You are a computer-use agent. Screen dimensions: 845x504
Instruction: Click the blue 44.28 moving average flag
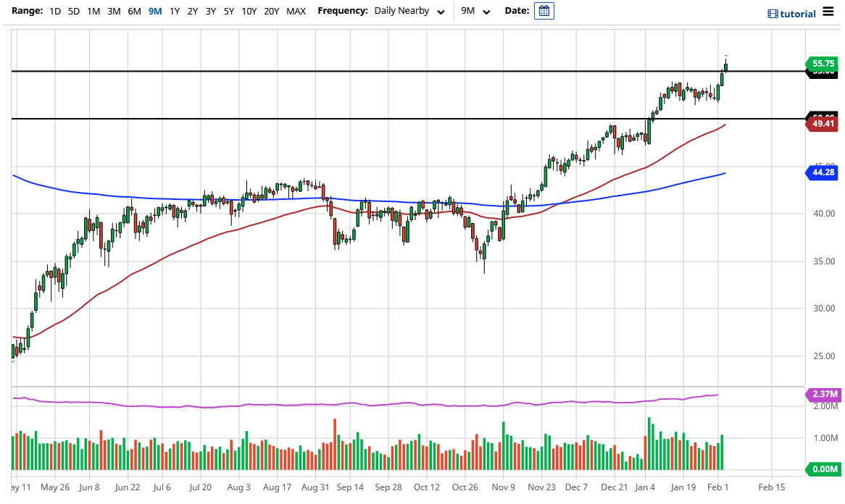(820, 172)
